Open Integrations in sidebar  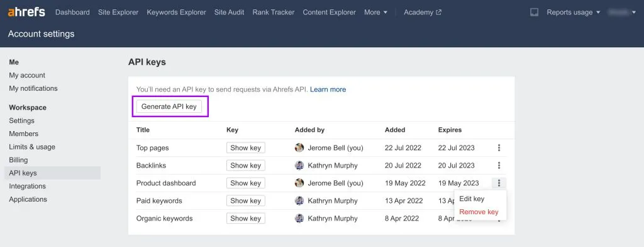point(28,186)
